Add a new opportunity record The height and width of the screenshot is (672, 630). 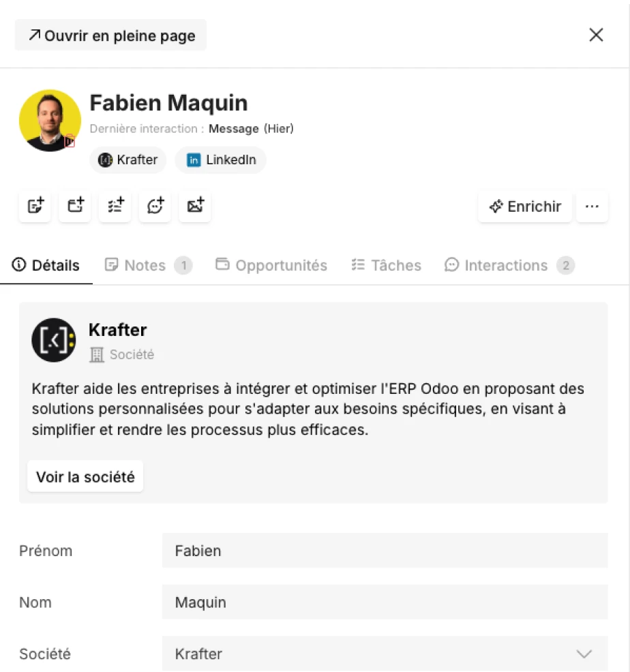(x=75, y=206)
